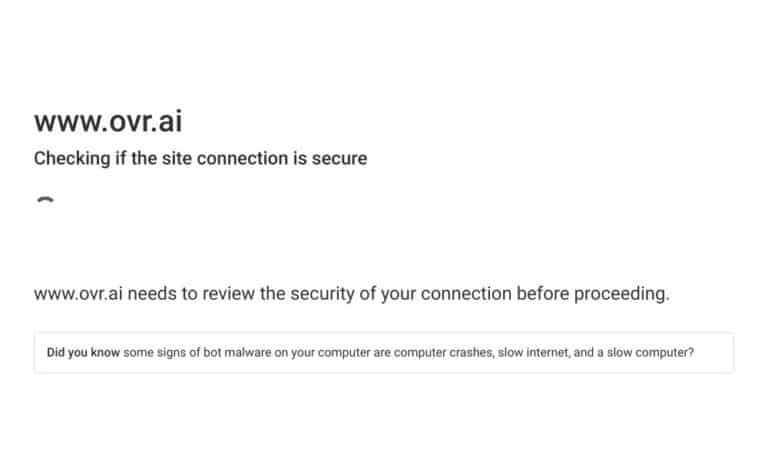Click the word 'secure' in the subheading
The height and width of the screenshot is (461, 768).
[339, 158]
